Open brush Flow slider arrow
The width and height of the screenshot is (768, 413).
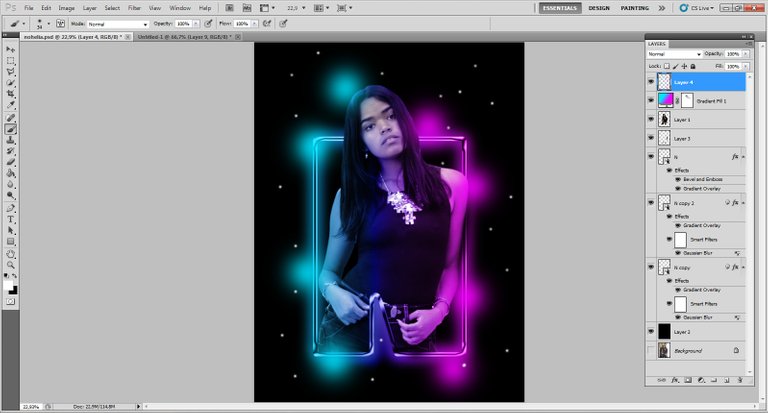point(254,24)
